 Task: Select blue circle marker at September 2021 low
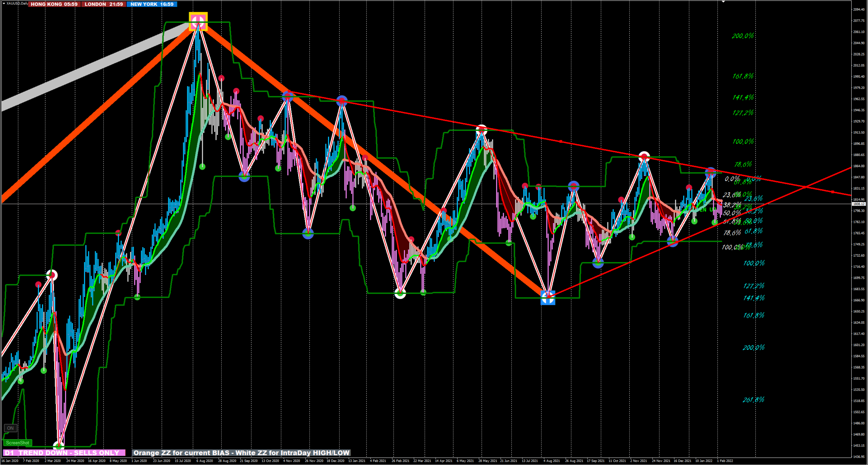pyautogui.click(x=598, y=263)
